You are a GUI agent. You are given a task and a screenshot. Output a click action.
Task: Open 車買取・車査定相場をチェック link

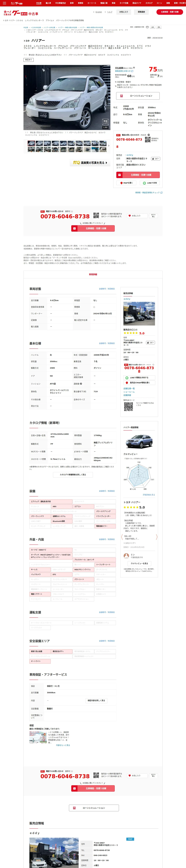pyautogui.click(x=149, y=193)
